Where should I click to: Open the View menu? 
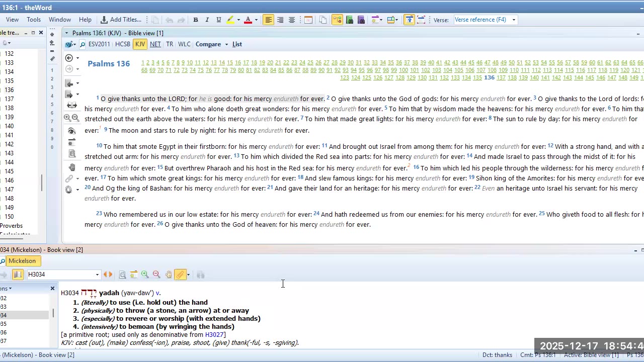pos(12,20)
